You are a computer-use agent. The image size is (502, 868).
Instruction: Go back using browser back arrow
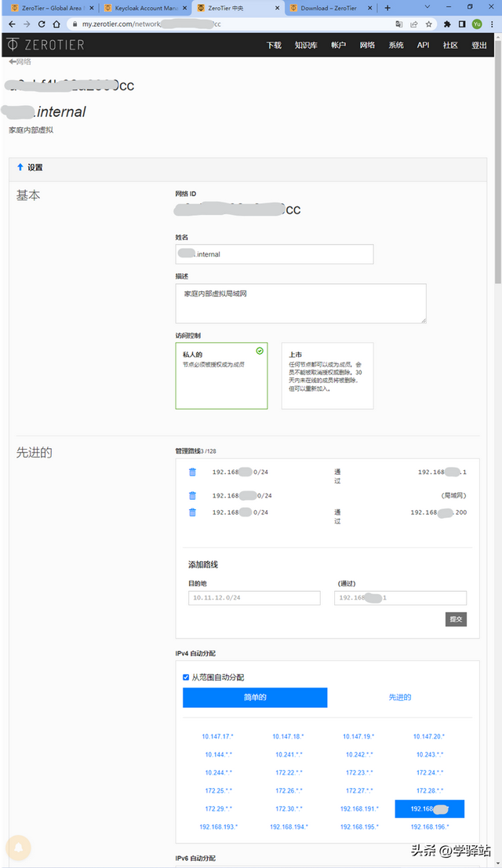coord(13,24)
